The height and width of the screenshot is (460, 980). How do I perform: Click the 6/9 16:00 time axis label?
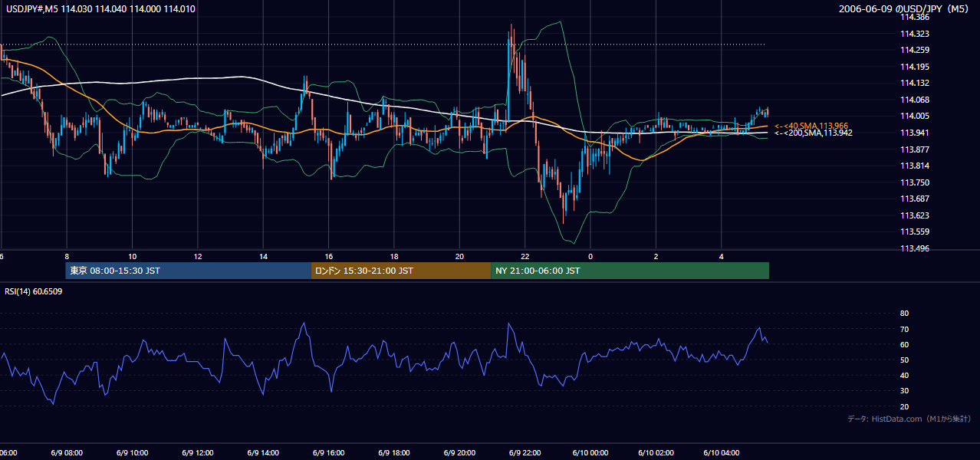coord(328,453)
